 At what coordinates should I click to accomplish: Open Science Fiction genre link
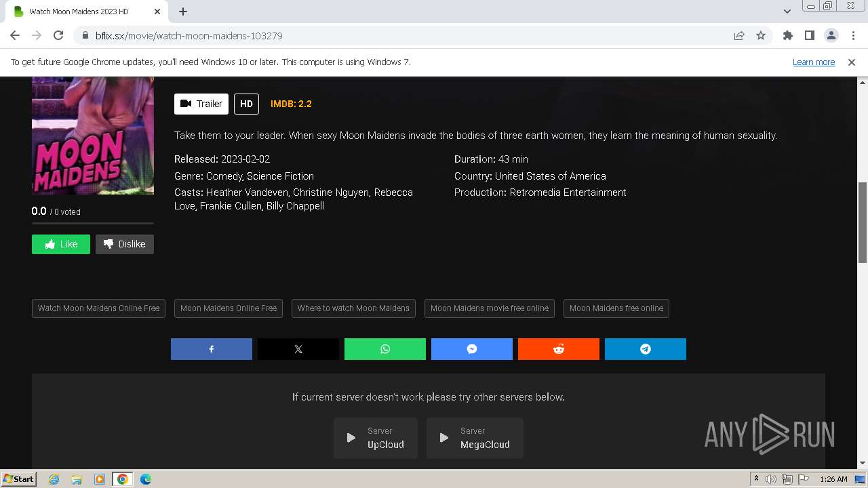(280, 176)
